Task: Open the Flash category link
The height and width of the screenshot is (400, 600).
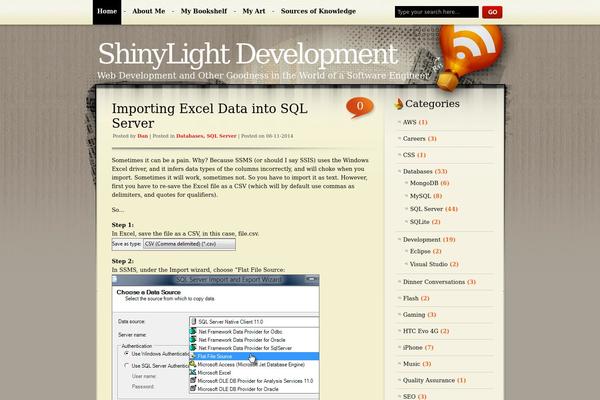Action: click(x=411, y=299)
